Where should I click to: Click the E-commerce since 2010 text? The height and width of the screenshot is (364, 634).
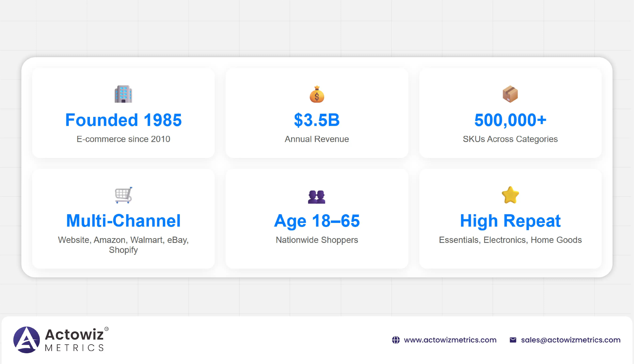tap(123, 139)
